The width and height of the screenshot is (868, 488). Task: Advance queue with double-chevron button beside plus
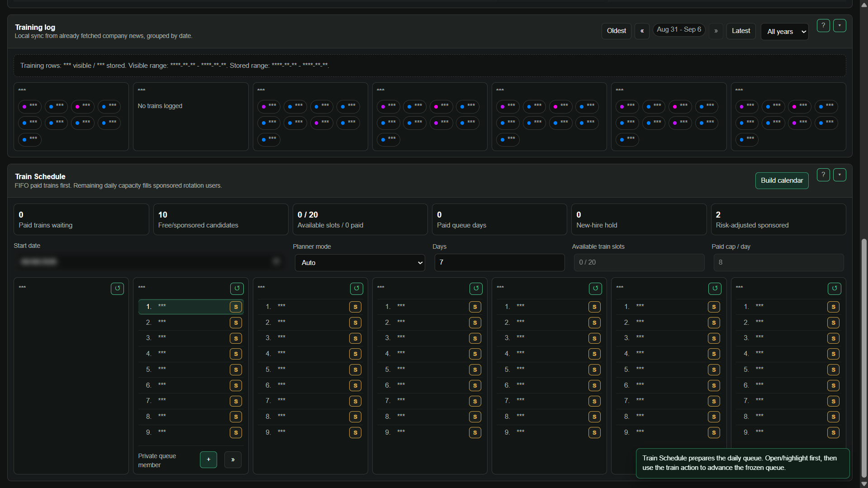tap(233, 460)
